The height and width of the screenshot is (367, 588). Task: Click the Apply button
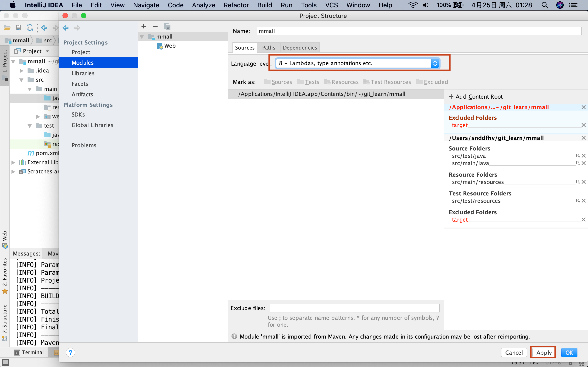click(x=544, y=353)
